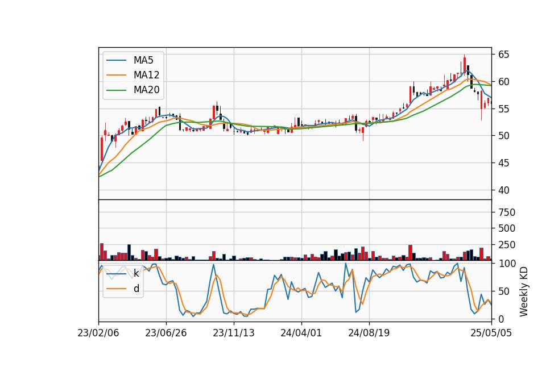Click the 24/08/19 date axis label
Viewport: 546px width, 392px height.
[x=369, y=333]
